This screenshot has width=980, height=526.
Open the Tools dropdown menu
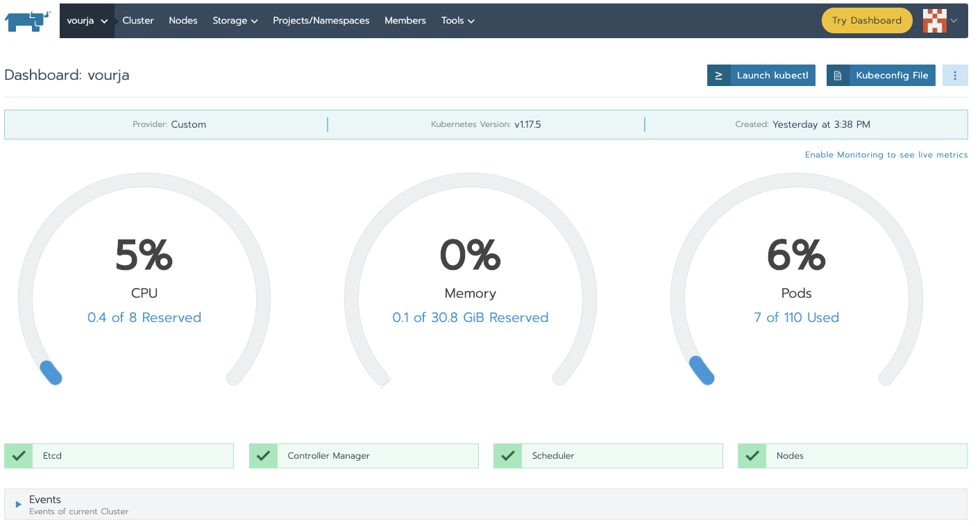pos(458,21)
